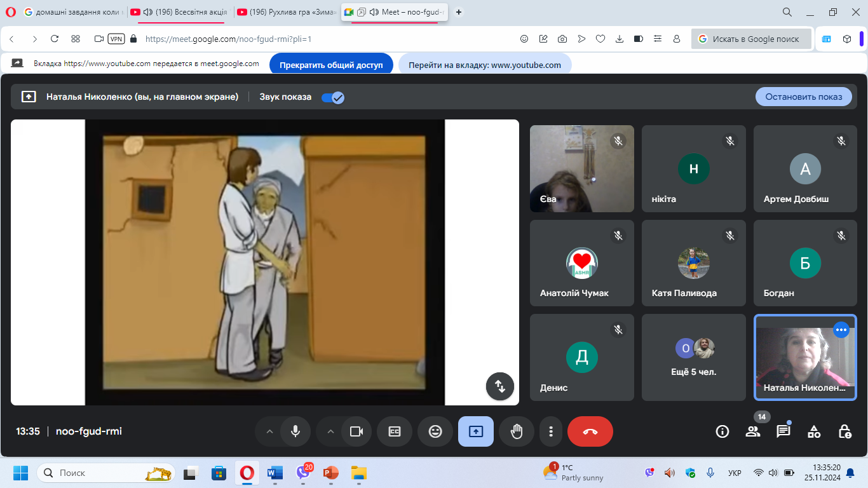Viewport: 868px width, 488px height.
Task: Reload the page in browser
Action: click(x=55, y=39)
